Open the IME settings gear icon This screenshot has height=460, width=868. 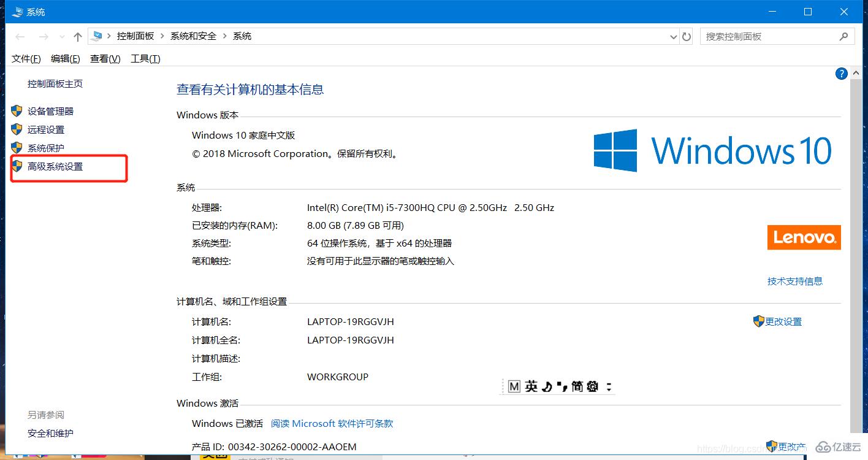[592, 386]
